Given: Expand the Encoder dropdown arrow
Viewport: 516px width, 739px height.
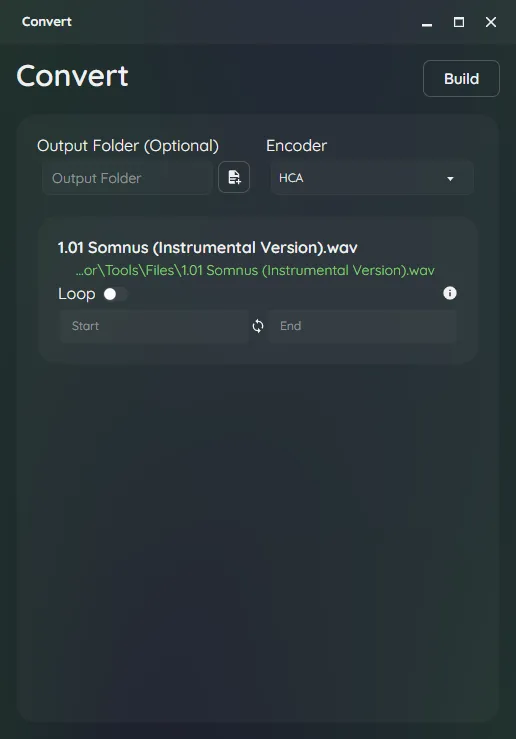Looking at the screenshot, I should 450,179.
